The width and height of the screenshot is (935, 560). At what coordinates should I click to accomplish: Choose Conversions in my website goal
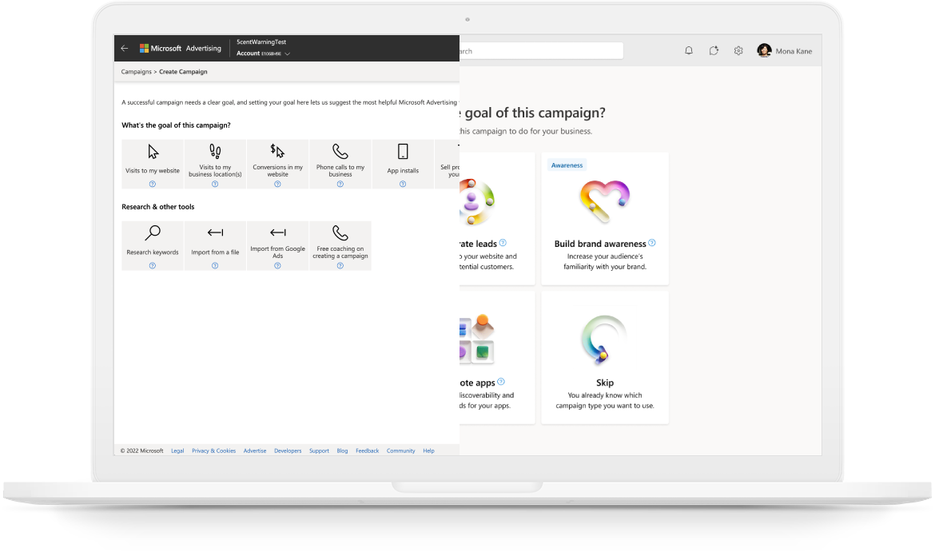tap(278, 164)
